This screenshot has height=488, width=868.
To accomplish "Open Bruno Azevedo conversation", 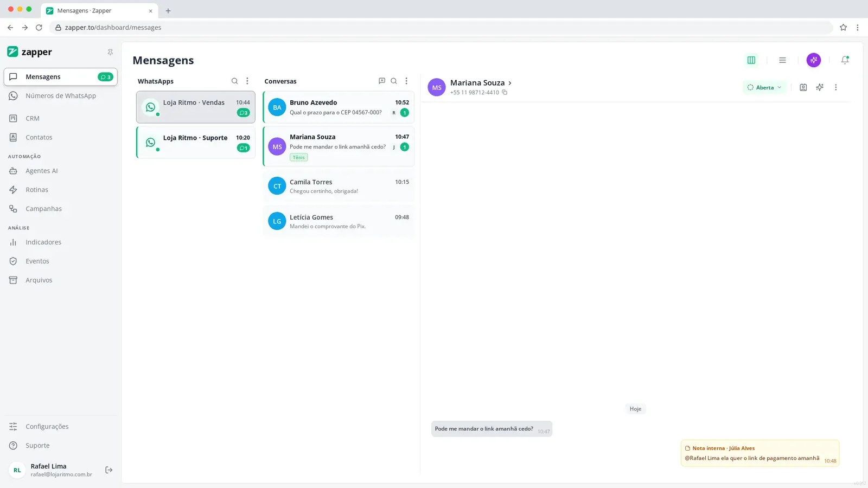I will (339, 107).
